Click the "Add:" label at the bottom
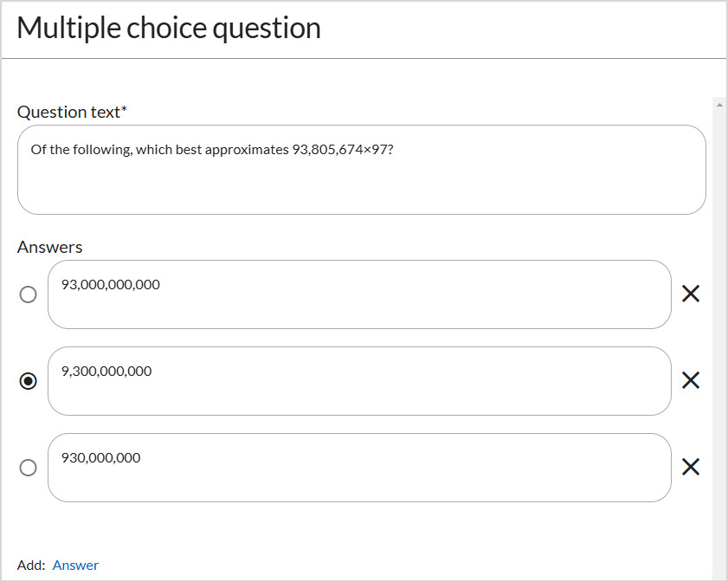The width and height of the screenshot is (728, 582). (x=29, y=565)
